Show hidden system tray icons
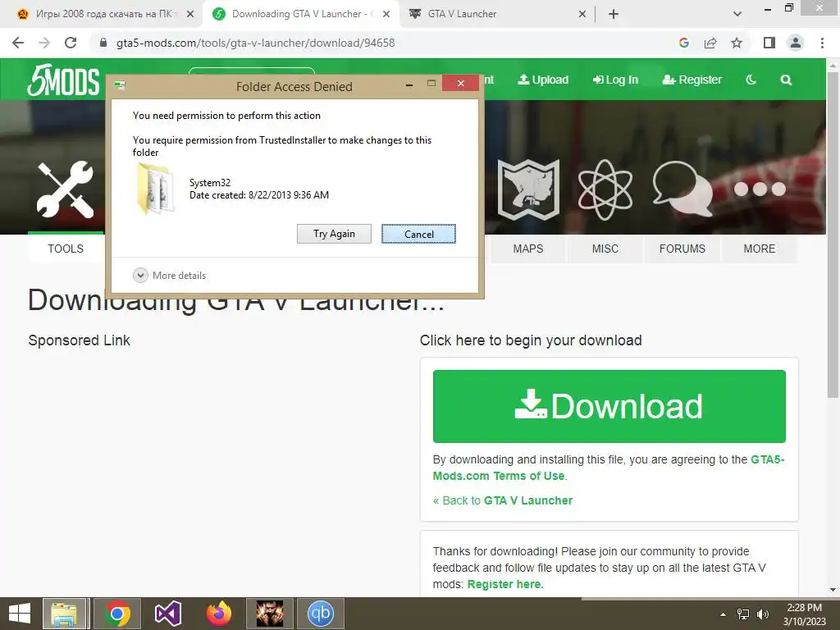 [x=724, y=614]
